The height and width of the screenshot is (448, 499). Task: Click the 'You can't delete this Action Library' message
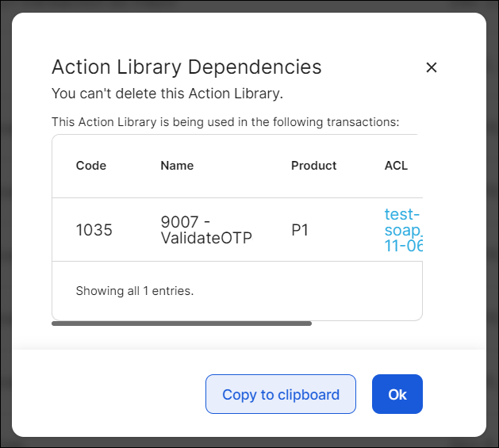click(167, 94)
